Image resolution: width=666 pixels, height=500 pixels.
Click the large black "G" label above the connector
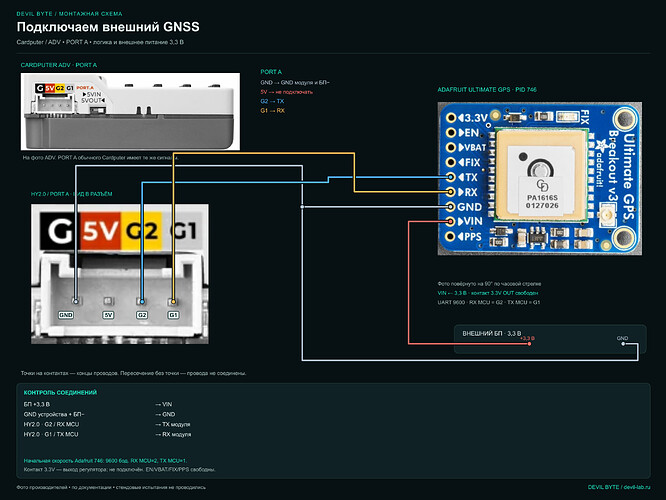[60, 231]
